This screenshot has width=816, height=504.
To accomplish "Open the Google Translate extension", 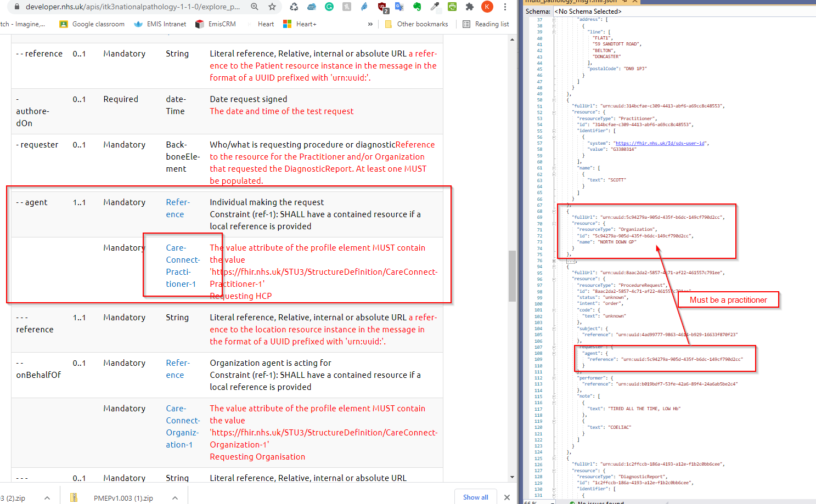I will [x=398, y=7].
